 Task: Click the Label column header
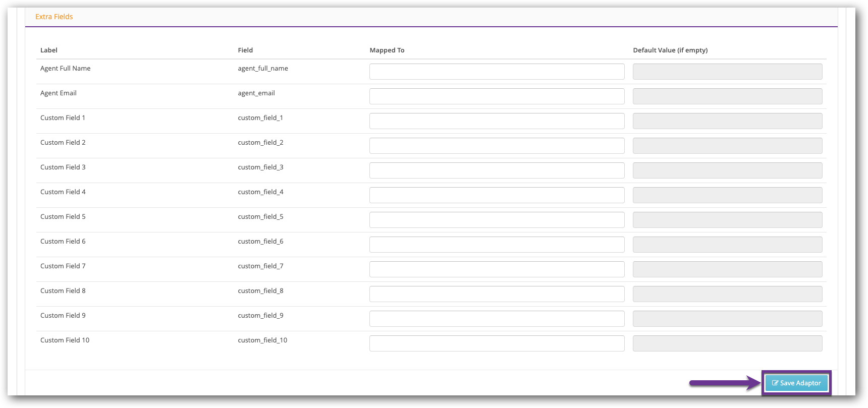49,50
